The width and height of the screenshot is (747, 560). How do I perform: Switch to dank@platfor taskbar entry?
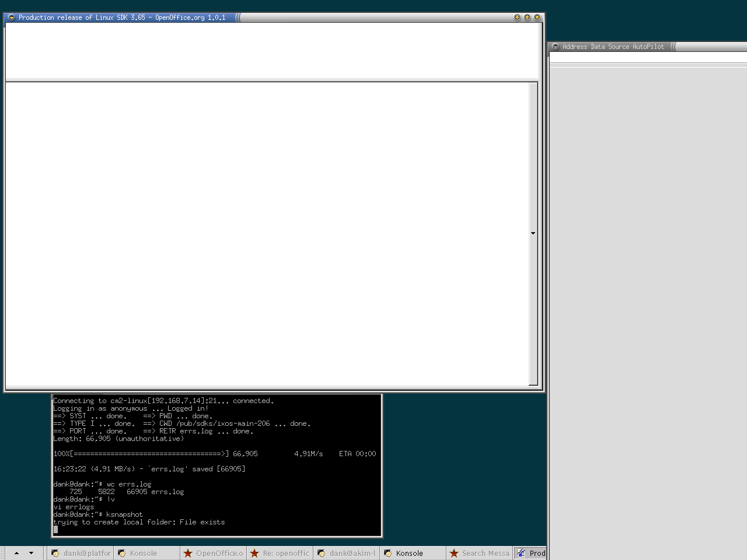coord(81,553)
